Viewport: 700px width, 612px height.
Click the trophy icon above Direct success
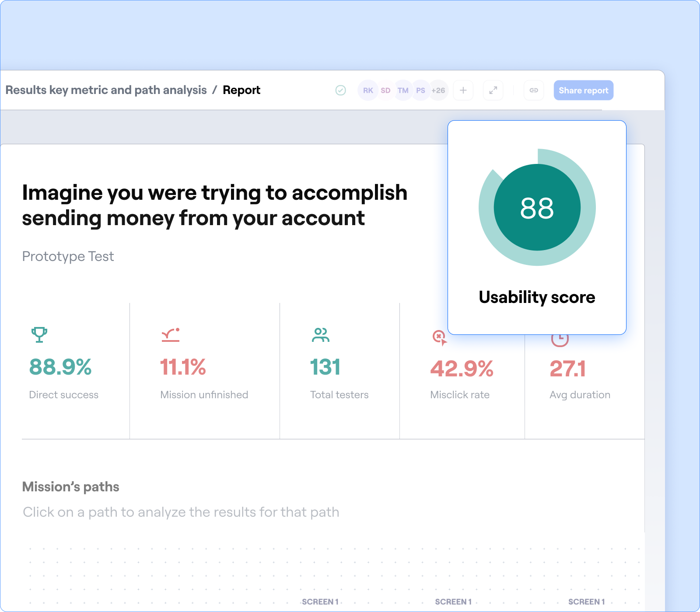click(39, 335)
